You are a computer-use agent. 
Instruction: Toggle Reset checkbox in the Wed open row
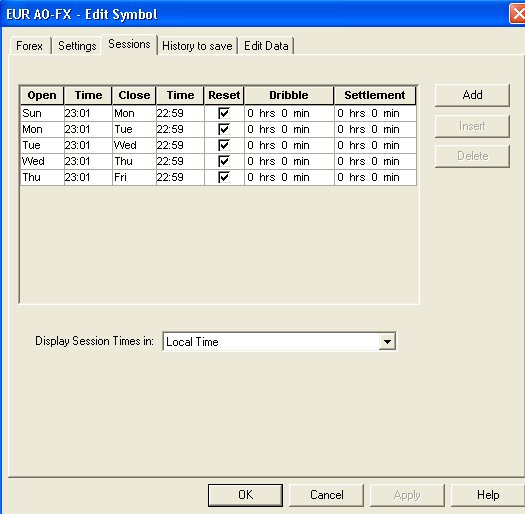(x=224, y=161)
